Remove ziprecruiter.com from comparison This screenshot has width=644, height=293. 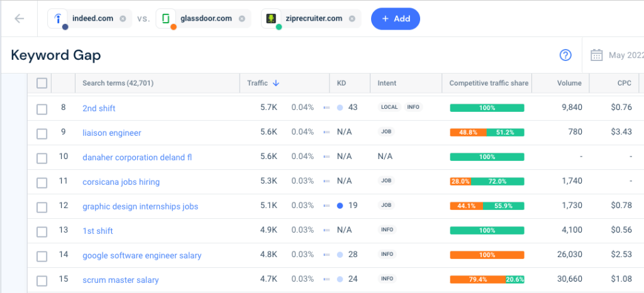352,18
